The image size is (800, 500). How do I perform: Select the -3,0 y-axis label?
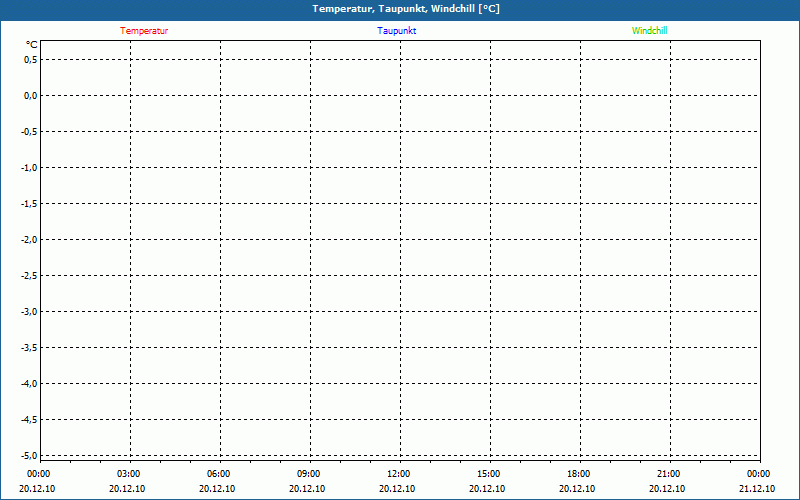click(29, 311)
